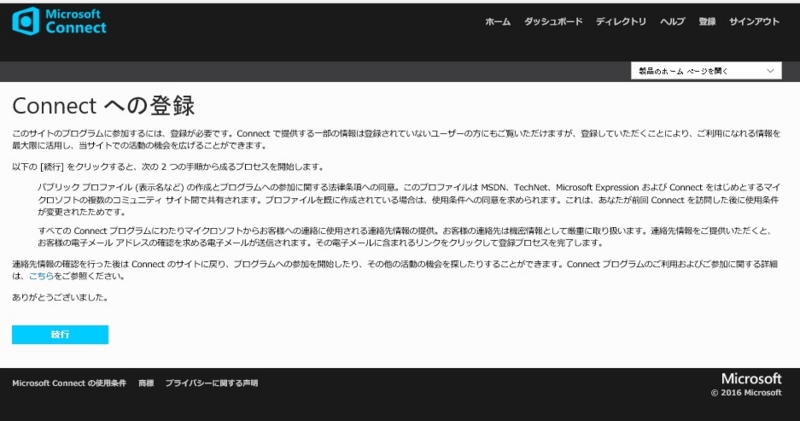View プライバシーに関する声明 in footer
Viewport: 800px width, 421px height.
pos(211,383)
